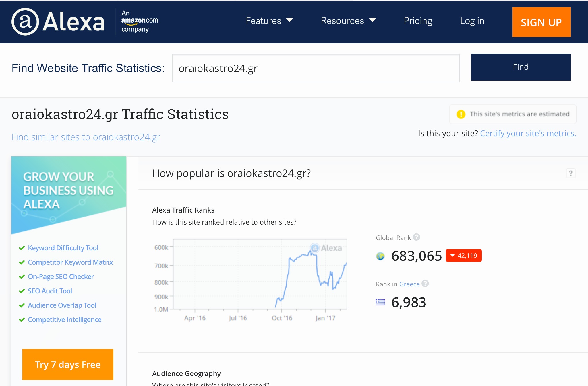Expand the Features dropdown menu
Screen dimensions: 588x386
coord(269,21)
